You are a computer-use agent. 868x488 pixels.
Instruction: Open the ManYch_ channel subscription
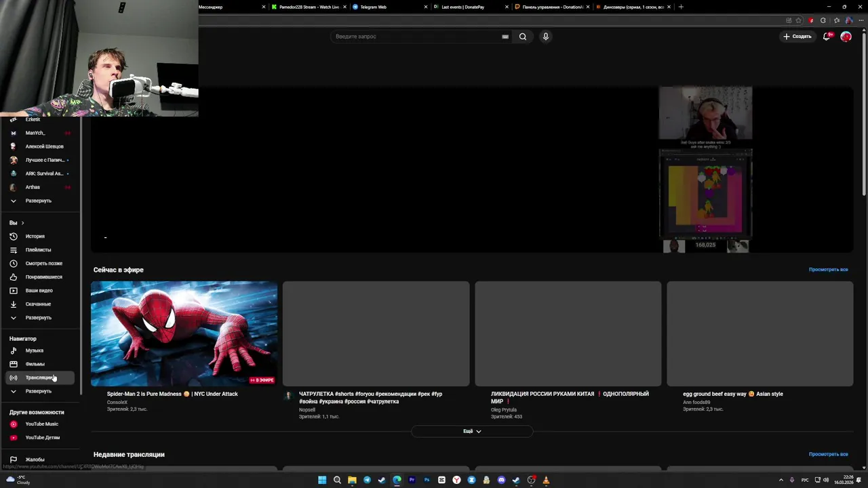click(41, 133)
